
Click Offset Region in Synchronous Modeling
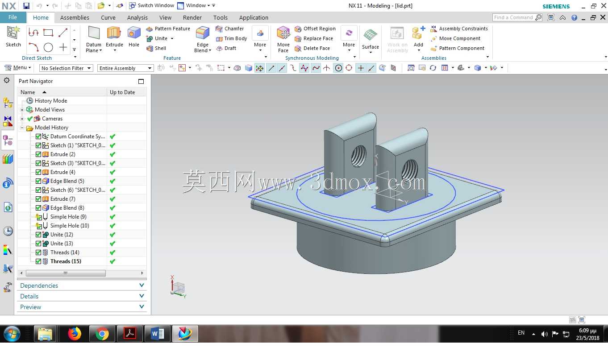pyautogui.click(x=315, y=29)
